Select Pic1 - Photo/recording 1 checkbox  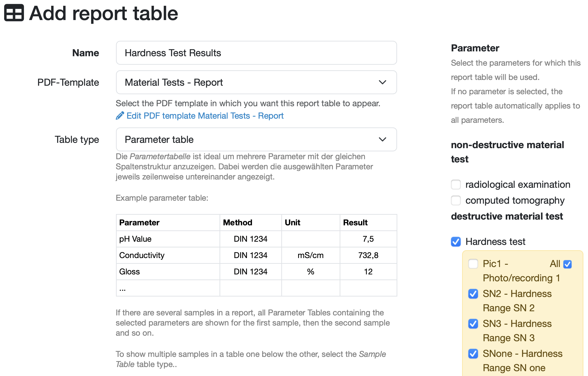click(473, 264)
